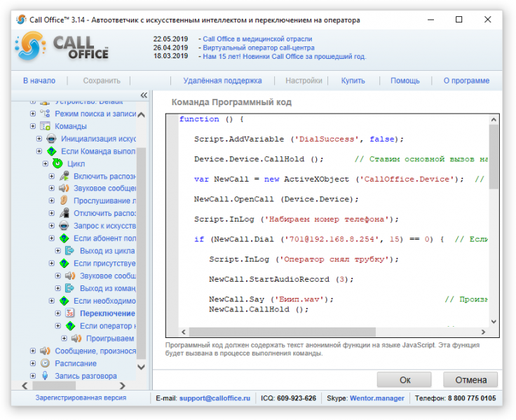Select the Переключение tree item
This screenshot has height=420, width=516.
[107, 313]
